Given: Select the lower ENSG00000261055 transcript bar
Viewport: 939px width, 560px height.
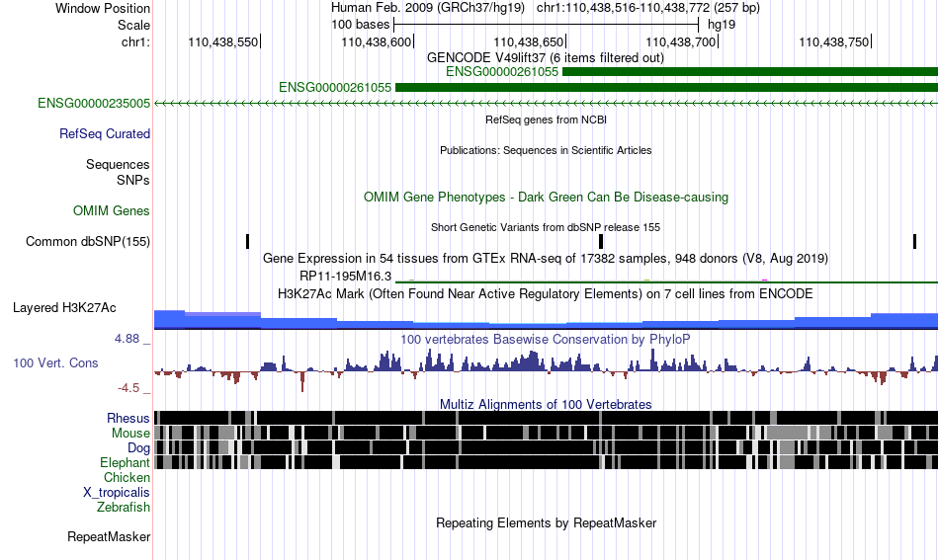Looking at the screenshot, I should pos(666,87).
